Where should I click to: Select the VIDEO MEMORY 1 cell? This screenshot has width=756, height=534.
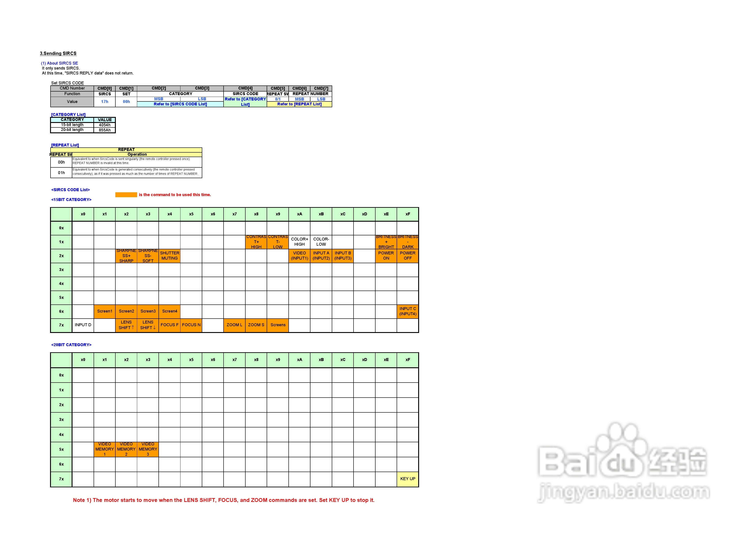pos(104,449)
